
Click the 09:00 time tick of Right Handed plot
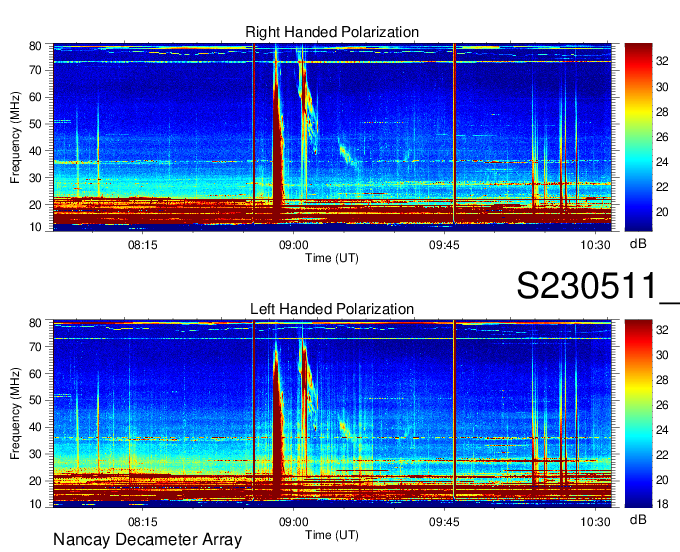point(294,245)
